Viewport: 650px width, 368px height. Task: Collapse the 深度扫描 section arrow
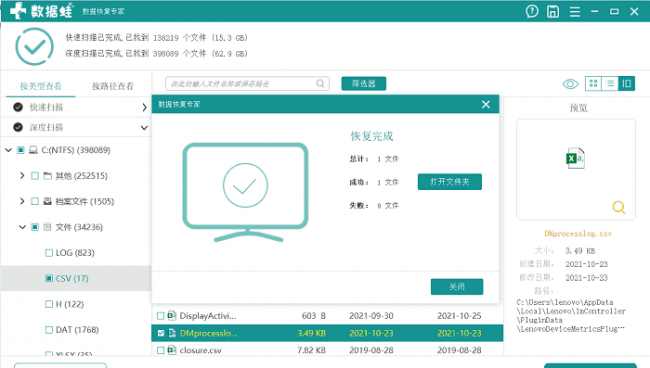(144, 128)
